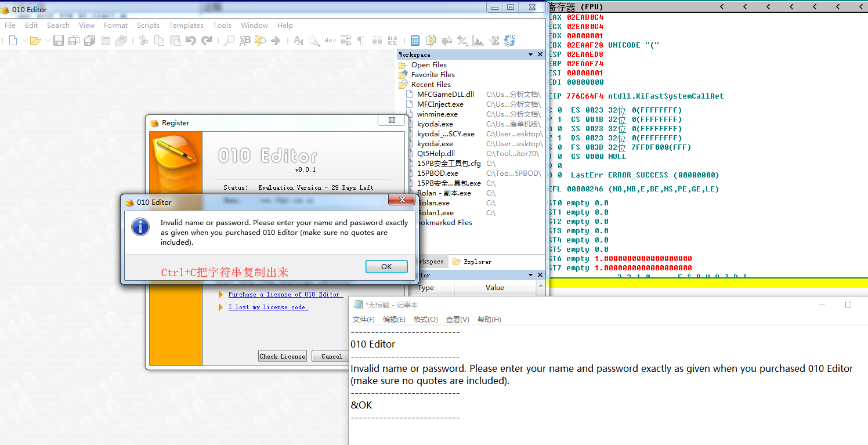This screenshot has width=868, height=445.
Task: Click the Copy icon in the toolbar
Action: 159,41
